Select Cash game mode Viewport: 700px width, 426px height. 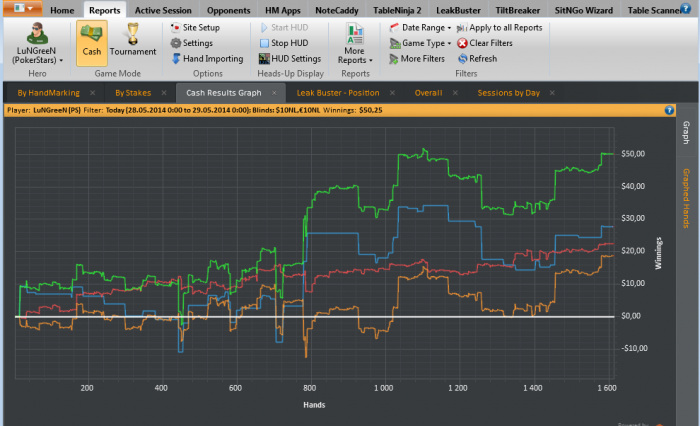click(x=92, y=43)
